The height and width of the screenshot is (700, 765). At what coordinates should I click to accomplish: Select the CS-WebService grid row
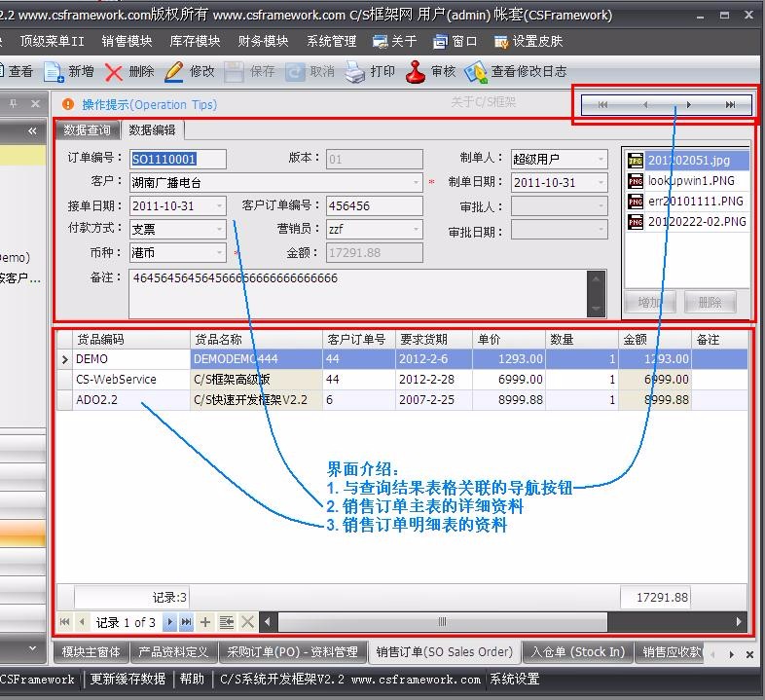(x=403, y=380)
